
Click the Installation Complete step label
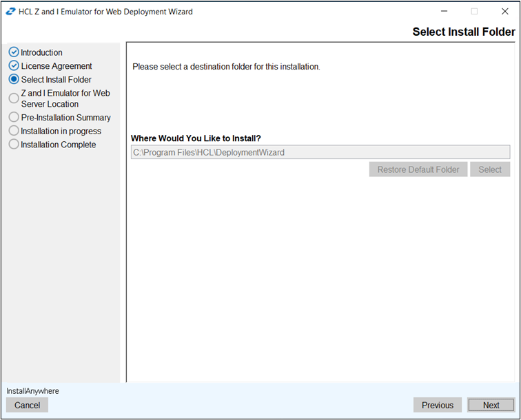click(59, 145)
